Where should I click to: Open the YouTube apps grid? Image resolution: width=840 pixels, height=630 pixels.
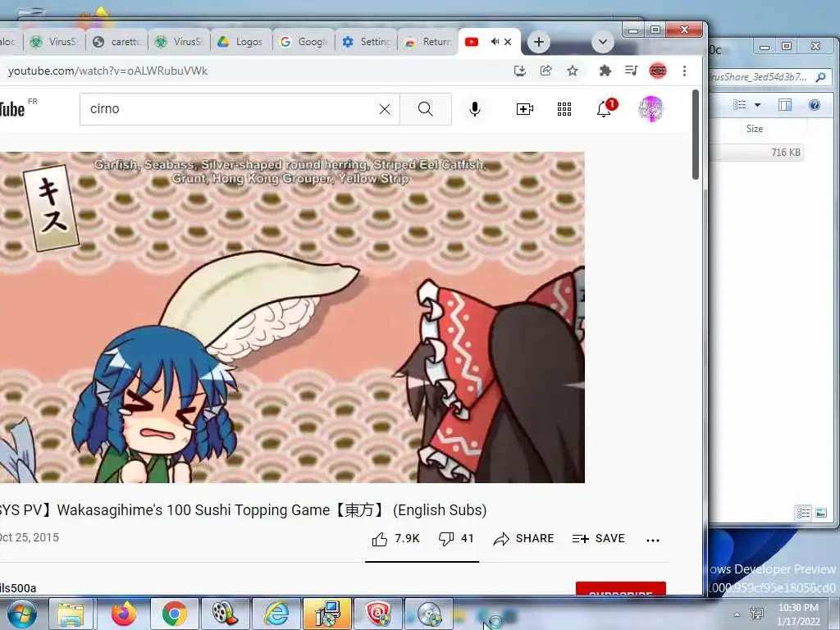tap(564, 109)
